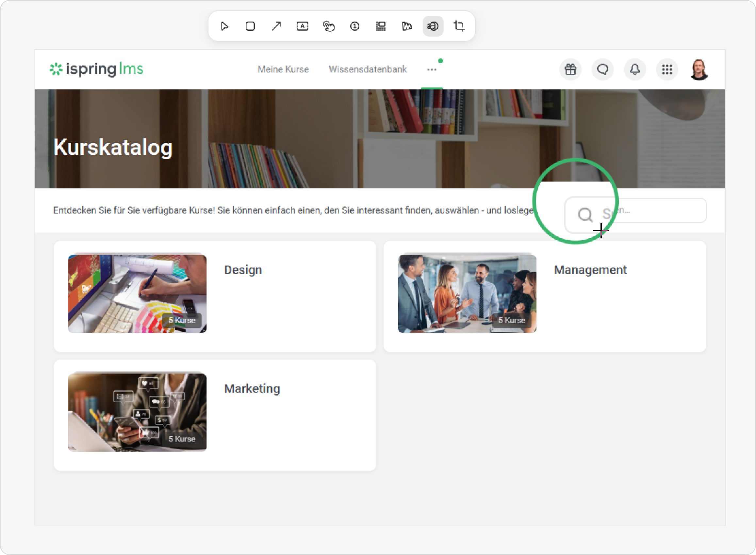Expand the three-dots more menu

click(x=432, y=70)
